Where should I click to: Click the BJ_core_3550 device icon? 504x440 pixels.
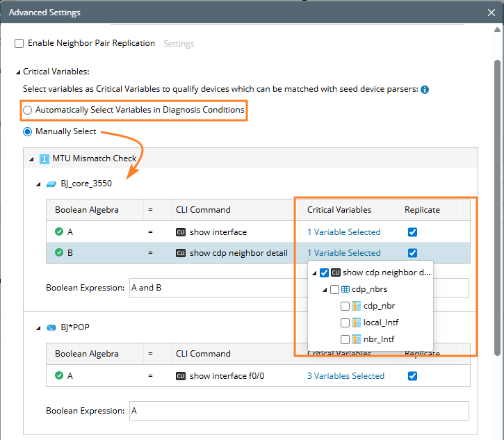pos(51,184)
